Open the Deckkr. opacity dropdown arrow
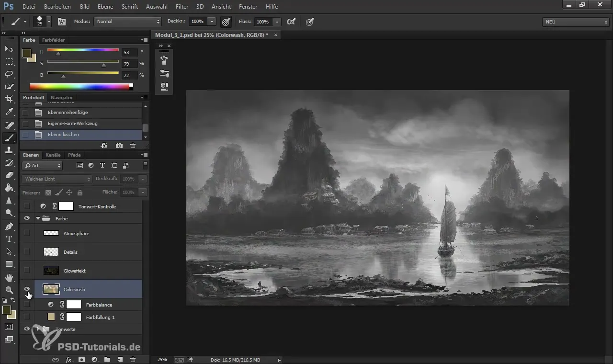Viewport: 613px width, 364px height. pos(212,22)
